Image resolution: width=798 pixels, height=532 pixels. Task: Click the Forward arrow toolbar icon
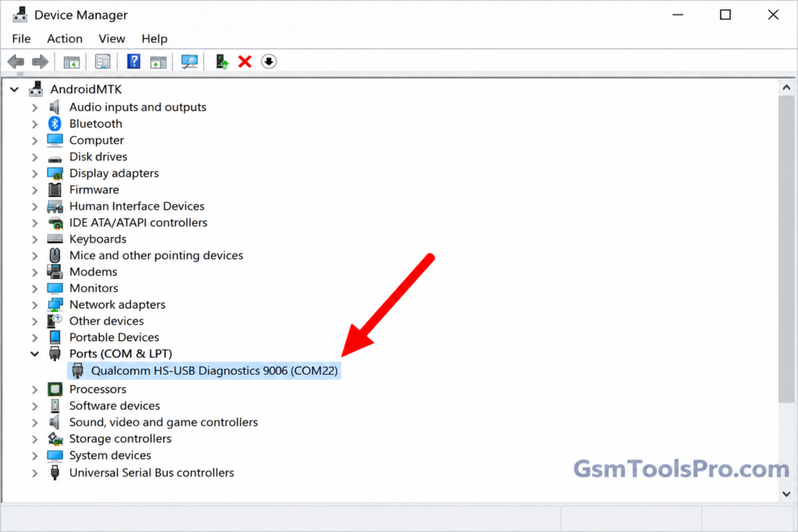[41, 62]
